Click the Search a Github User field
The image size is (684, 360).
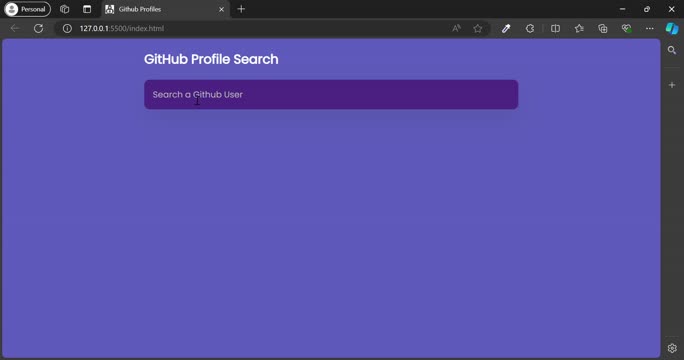[x=331, y=94]
